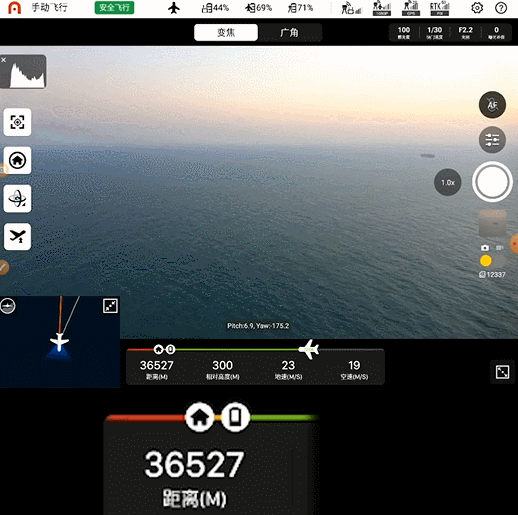Expand the minimap to full screen
Image resolution: width=518 pixels, height=515 pixels.
point(110,306)
